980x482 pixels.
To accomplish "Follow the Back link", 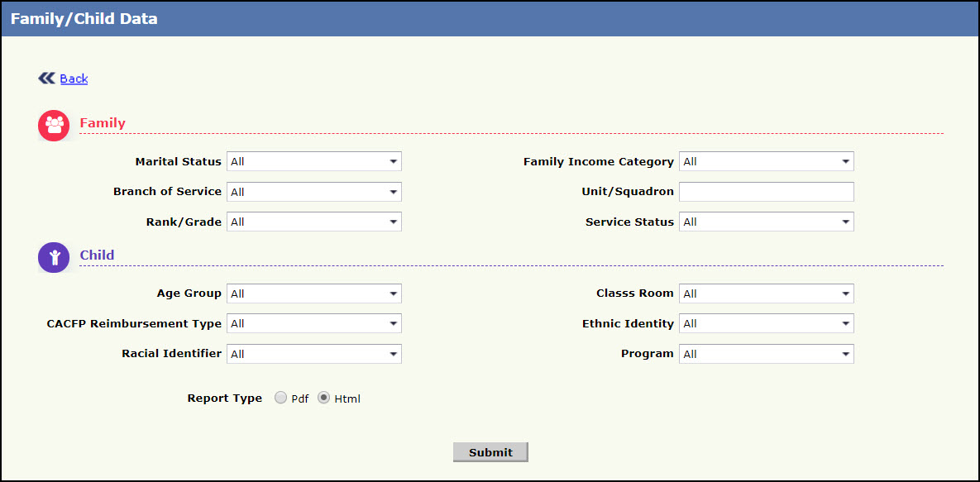I will 74,79.
